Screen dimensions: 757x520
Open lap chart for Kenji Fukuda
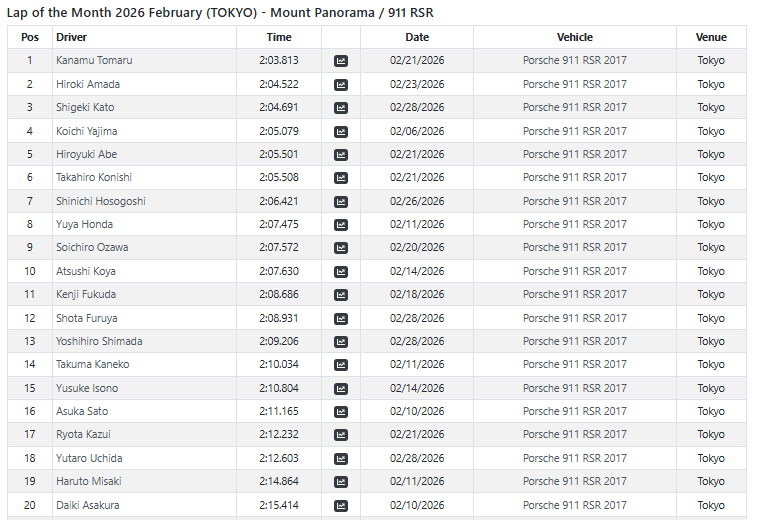click(341, 295)
